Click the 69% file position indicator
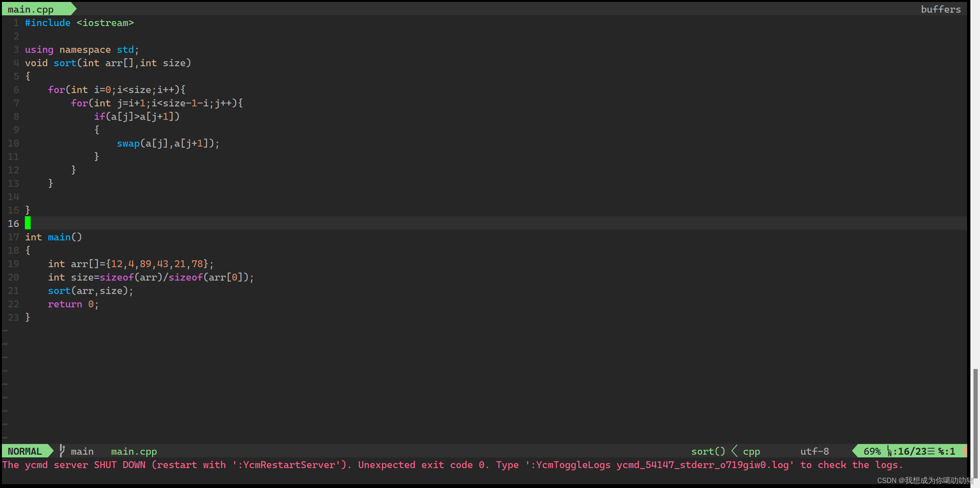Screen dimensions: 980x488 [x=872, y=452]
